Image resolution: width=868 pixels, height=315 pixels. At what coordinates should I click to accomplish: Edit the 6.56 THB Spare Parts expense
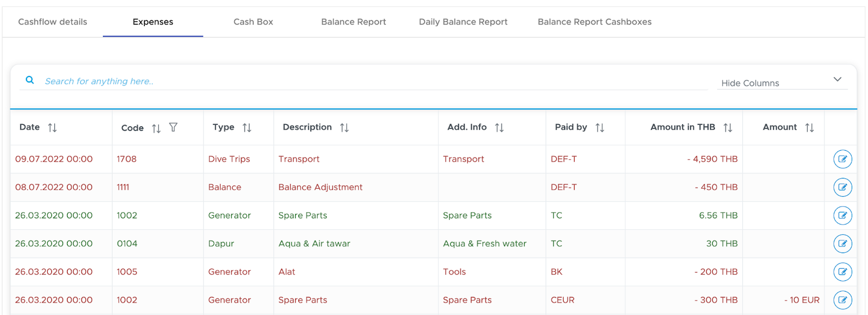click(843, 215)
